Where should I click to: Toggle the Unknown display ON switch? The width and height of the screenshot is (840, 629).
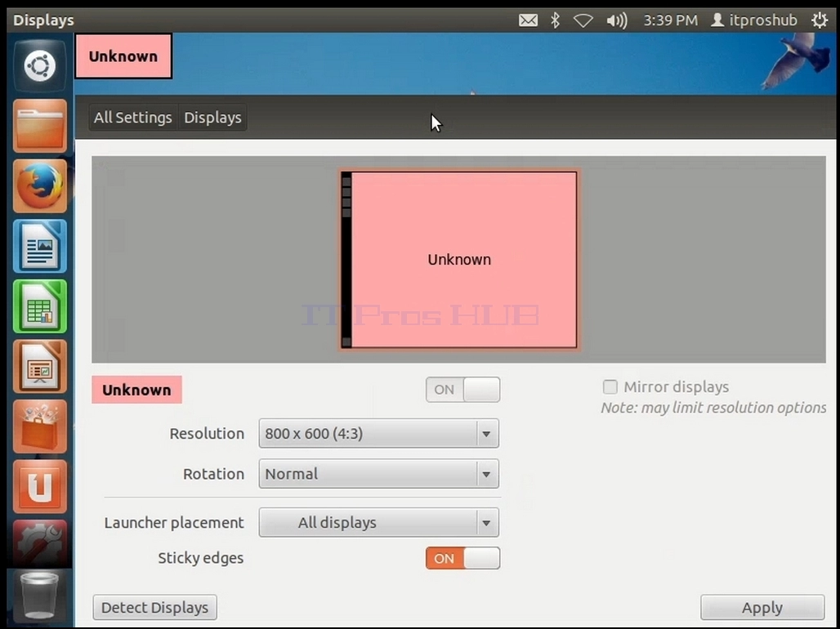click(462, 390)
